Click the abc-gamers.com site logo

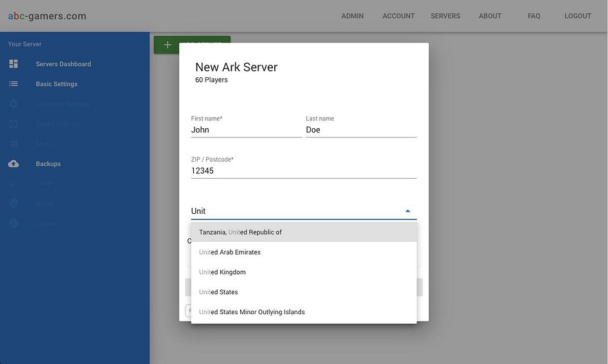coord(47,16)
